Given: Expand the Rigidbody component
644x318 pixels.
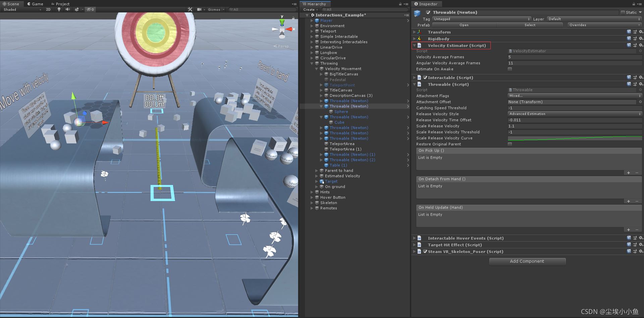Looking at the screenshot, I should coord(415,39).
